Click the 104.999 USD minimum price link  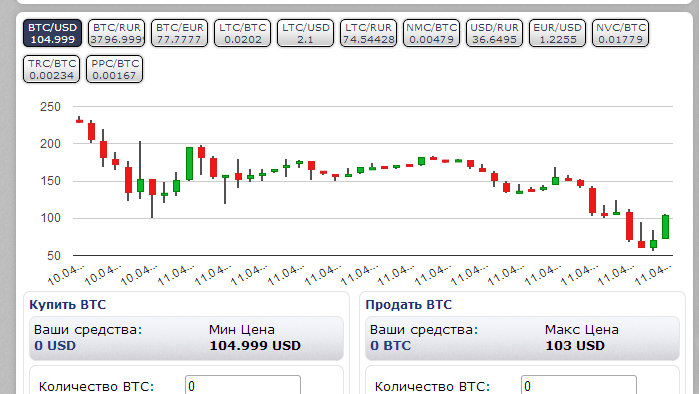pyautogui.click(x=255, y=346)
